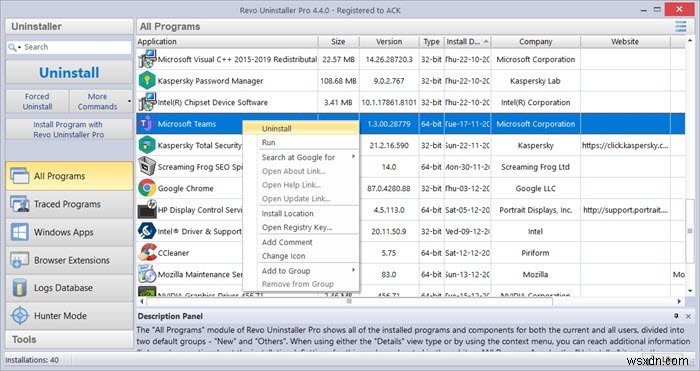Click the Intel Driver & Support icon
The image size is (700, 371).
tap(147, 231)
